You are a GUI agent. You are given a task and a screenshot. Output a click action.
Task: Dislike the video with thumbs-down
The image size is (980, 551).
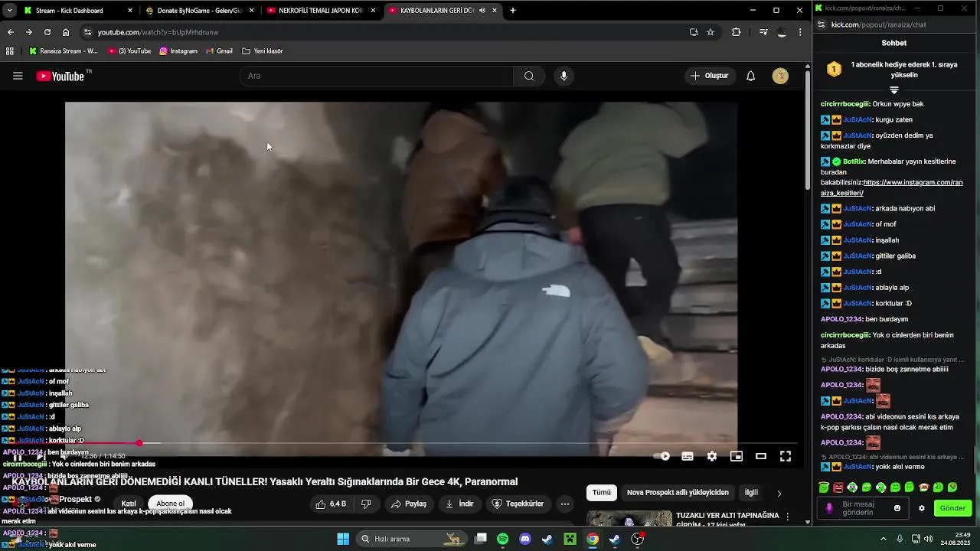point(366,504)
